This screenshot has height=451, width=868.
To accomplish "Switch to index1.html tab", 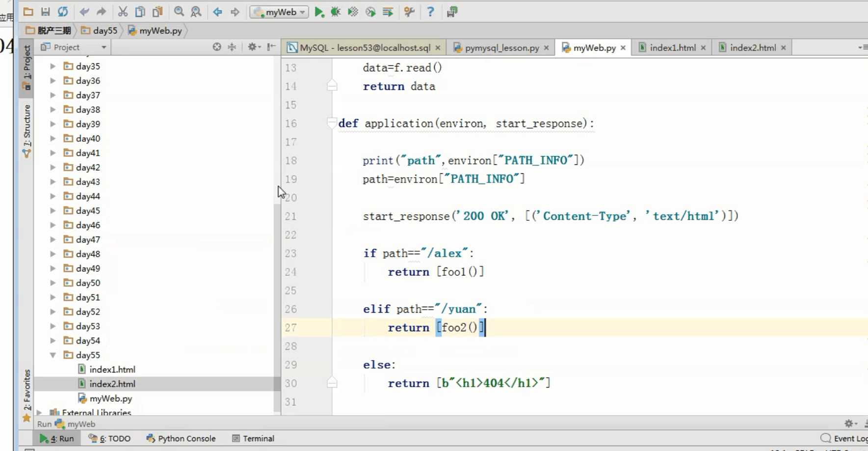I will click(x=672, y=48).
